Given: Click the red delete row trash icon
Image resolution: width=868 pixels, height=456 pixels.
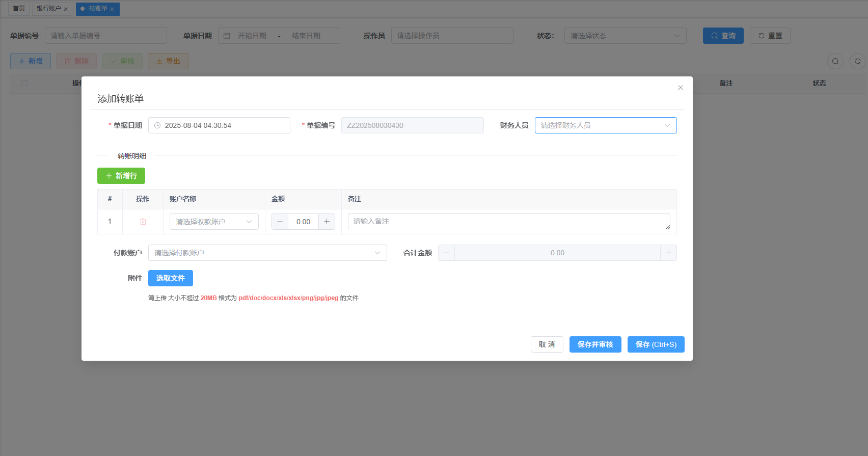Looking at the screenshot, I should click(x=143, y=222).
